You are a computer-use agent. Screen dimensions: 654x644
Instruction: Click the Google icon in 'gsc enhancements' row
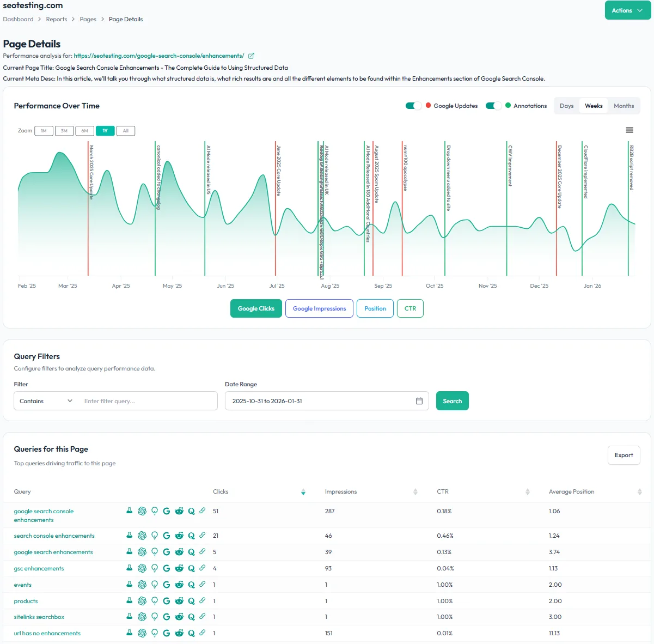[x=167, y=568]
